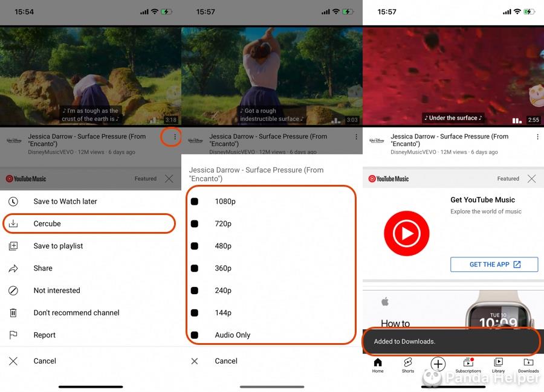The image size is (544, 392).
Task: Select Save to Watch later option
Action: click(91, 201)
